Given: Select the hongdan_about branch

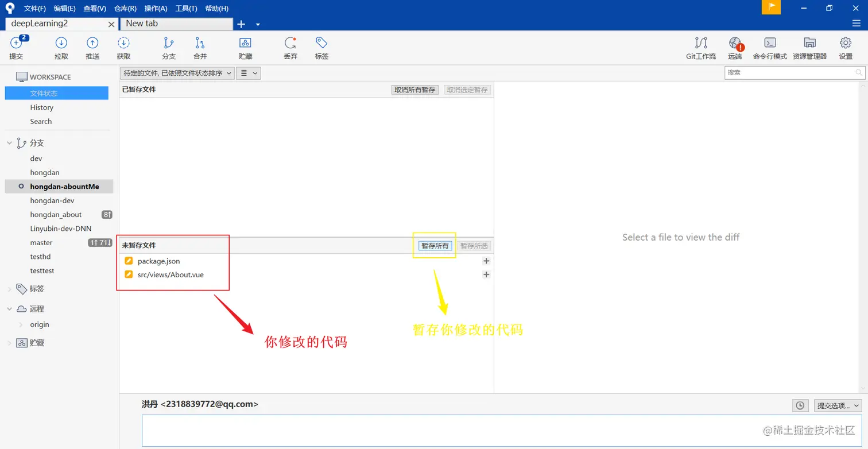Looking at the screenshot, I should pyautogui.click(x=56, y=214).
